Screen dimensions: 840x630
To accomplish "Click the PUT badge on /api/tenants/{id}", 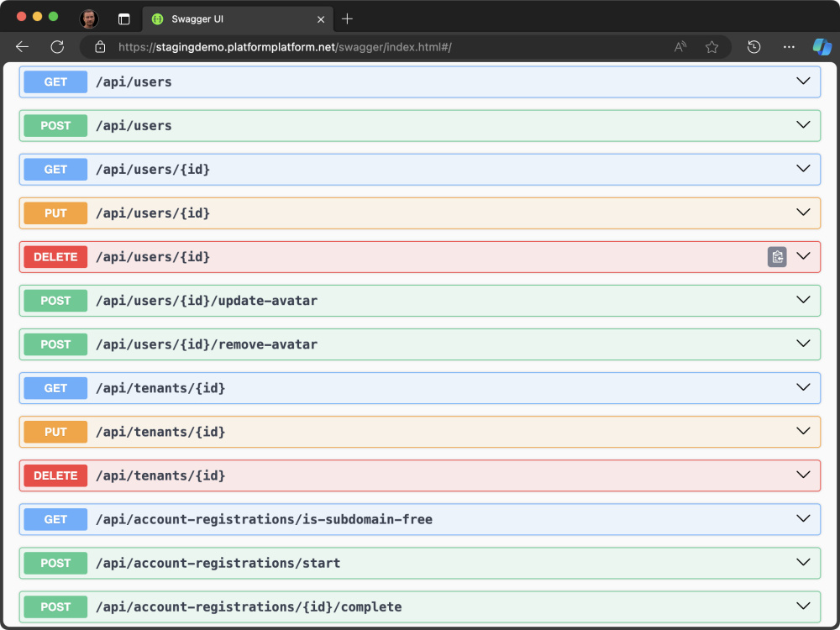I will (55, 431).
